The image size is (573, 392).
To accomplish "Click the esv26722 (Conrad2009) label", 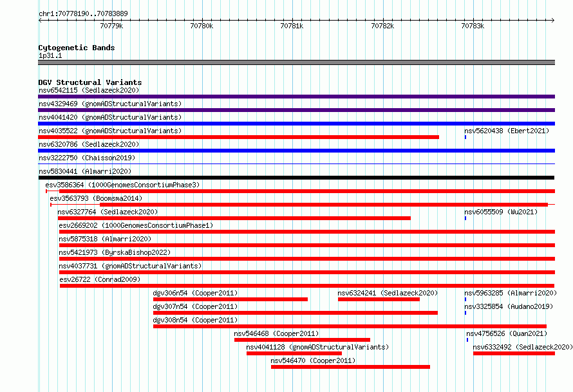I will click(100, 279).
